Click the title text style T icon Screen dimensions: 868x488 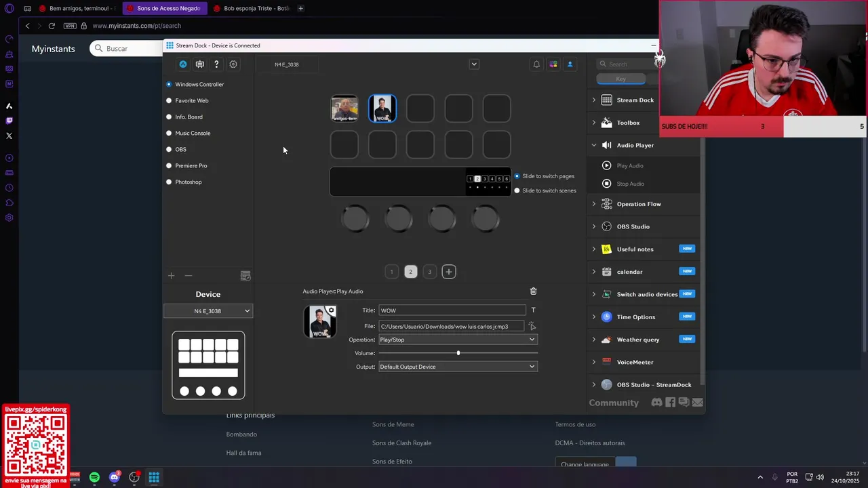click(533, 310)
